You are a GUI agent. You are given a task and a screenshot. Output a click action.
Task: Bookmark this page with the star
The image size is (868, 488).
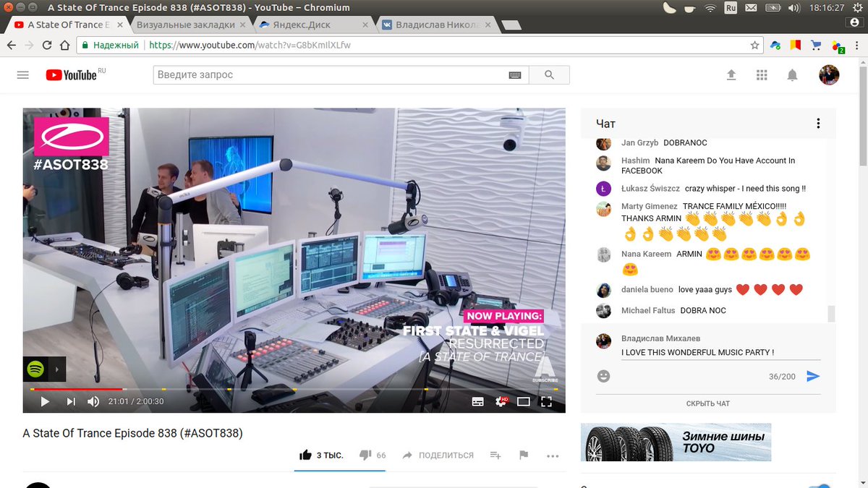(754, 45)
